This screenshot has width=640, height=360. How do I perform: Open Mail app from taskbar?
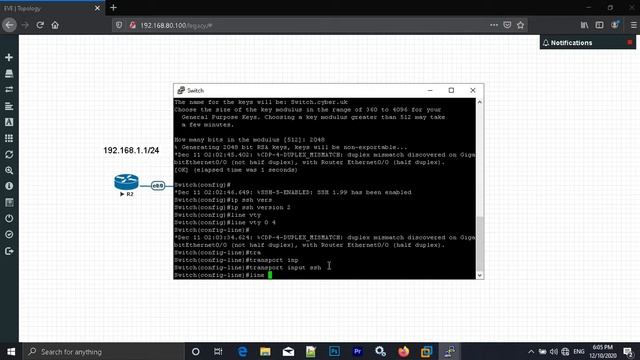[x=288, y=351]
